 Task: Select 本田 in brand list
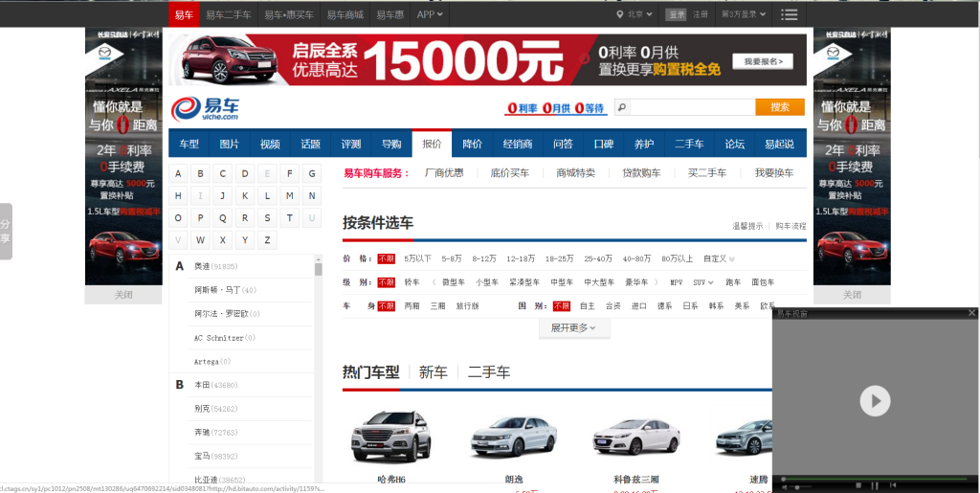(203, 385)
